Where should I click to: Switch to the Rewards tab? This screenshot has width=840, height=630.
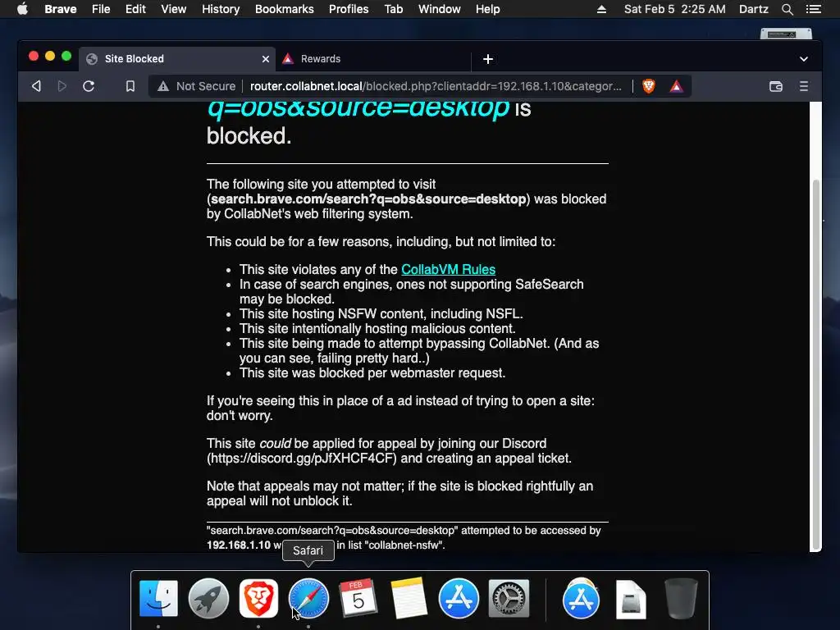[373, 59]
